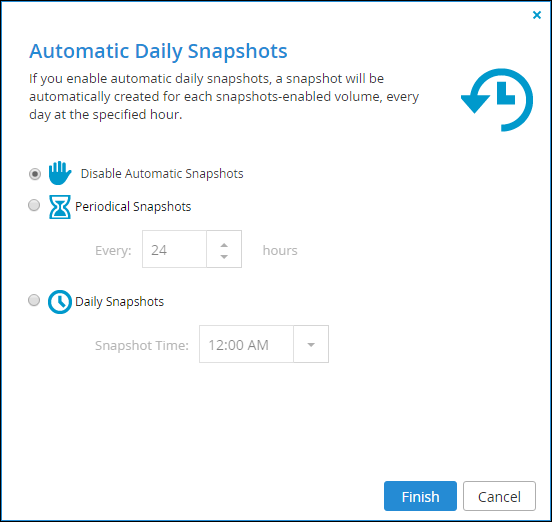The height and width of the screenshot is (522, 552).
Task: Click the Daily Snapshots label text
Action: point(119,302)
